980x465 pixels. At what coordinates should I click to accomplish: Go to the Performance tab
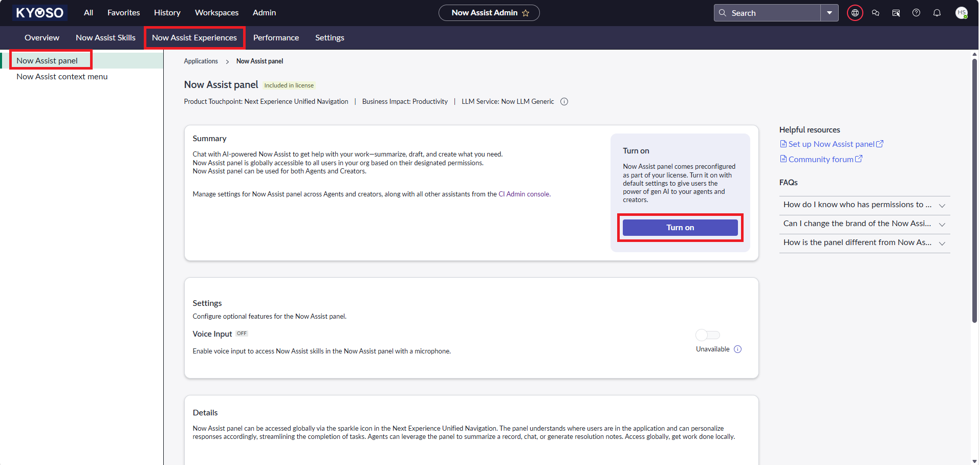point(276,38)
